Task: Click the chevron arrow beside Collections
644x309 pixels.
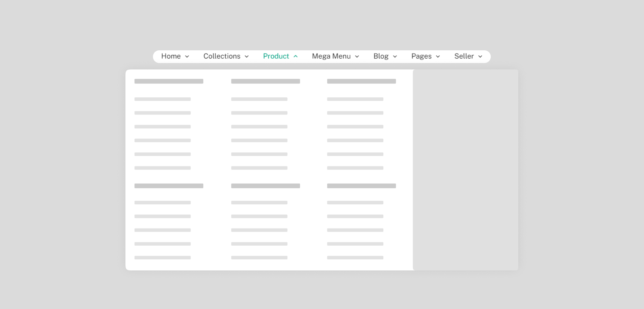Action: click(x=247, y=57)
